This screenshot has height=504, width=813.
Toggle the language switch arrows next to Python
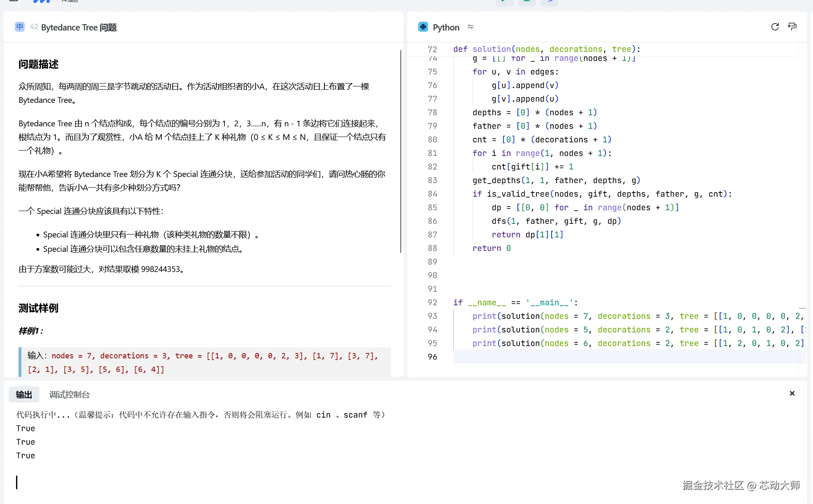pos(471,27)
